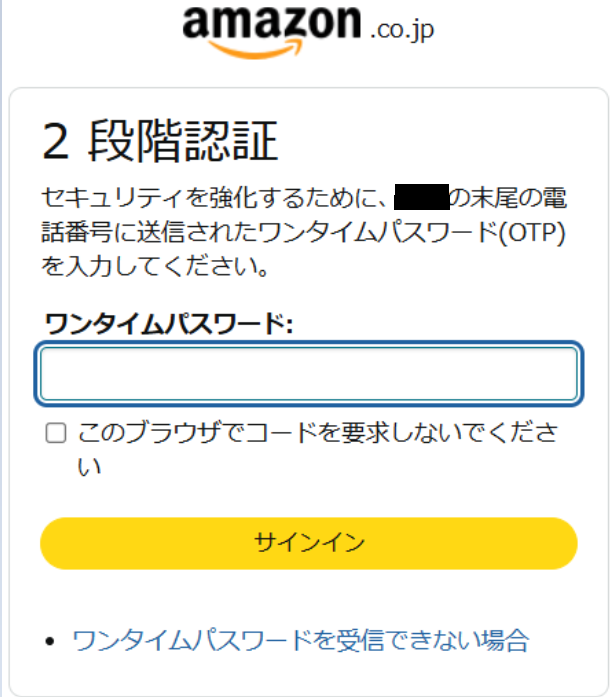Focus the ワンタイムパスワード input field

click(309, 374)
